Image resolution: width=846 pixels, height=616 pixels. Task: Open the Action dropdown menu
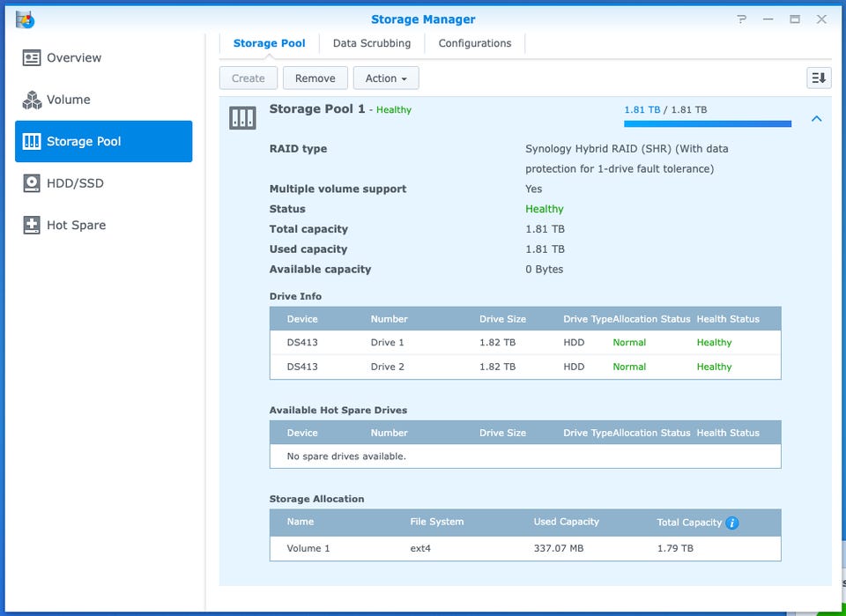[386, 78]
